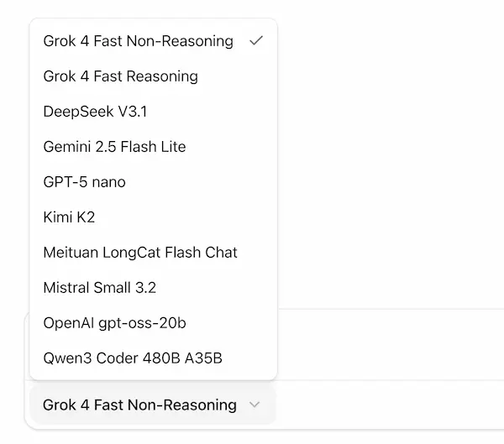Select Grok 4 Fast Non-Reasoning in the list

[x=154, y=41]
